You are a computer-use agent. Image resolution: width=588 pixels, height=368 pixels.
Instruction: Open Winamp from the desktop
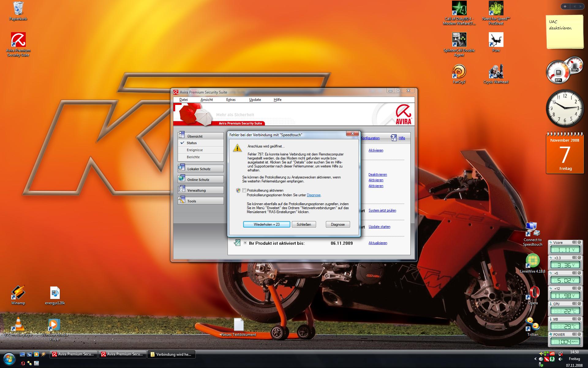(x=18, y=293)
